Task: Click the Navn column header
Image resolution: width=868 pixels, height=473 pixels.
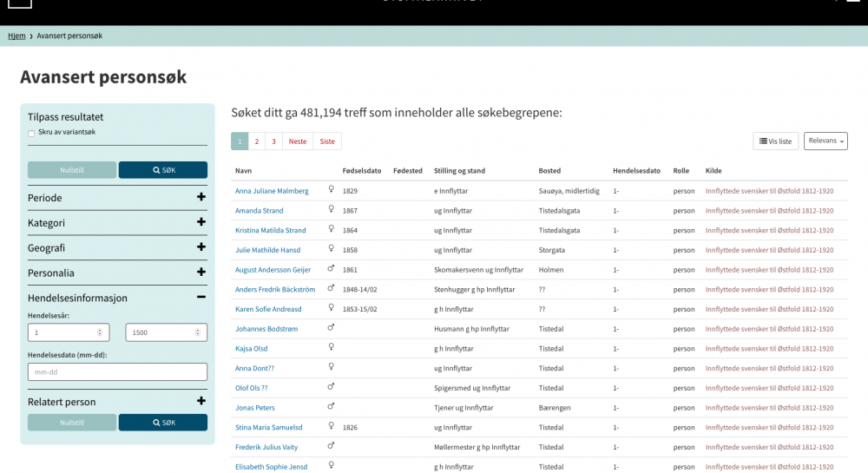Action: coord(244,171)
